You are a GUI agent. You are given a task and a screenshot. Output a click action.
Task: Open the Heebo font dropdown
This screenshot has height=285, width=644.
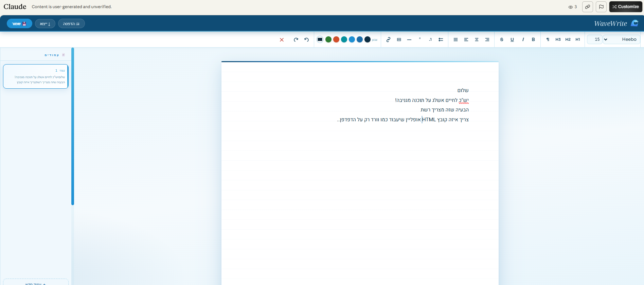(622, 39)
